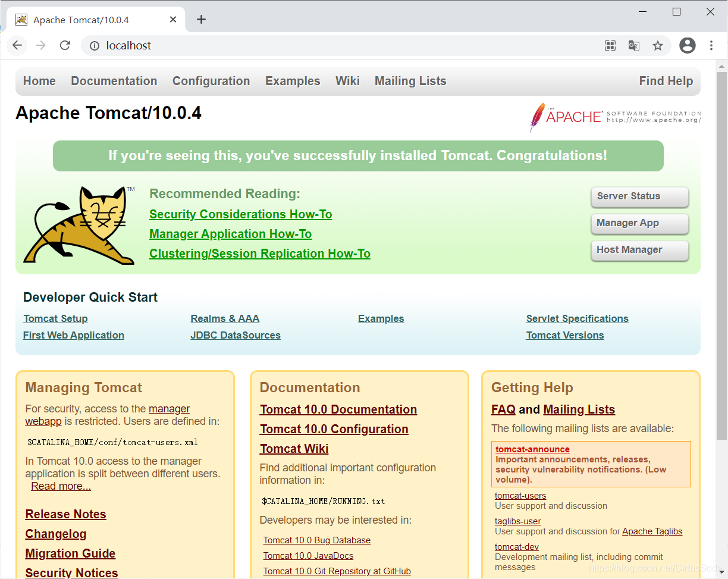Open Tomcat Versions link
Screen dimensions: 728x579
[565, 335]
